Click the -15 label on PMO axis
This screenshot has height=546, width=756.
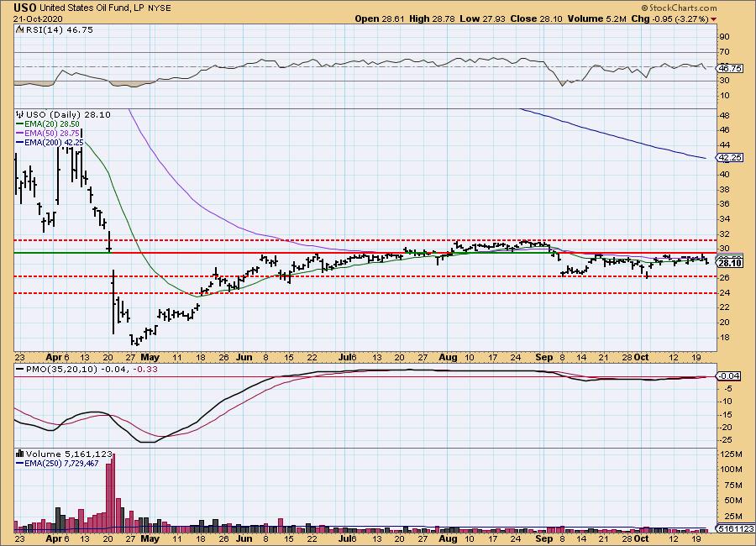point(726,414)
